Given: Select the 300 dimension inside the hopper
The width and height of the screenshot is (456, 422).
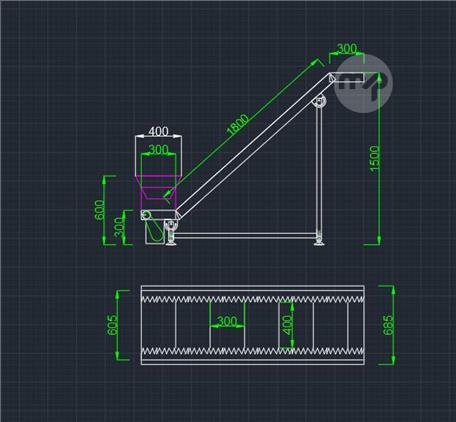Looking at the screenshot, I should [158, 149].
